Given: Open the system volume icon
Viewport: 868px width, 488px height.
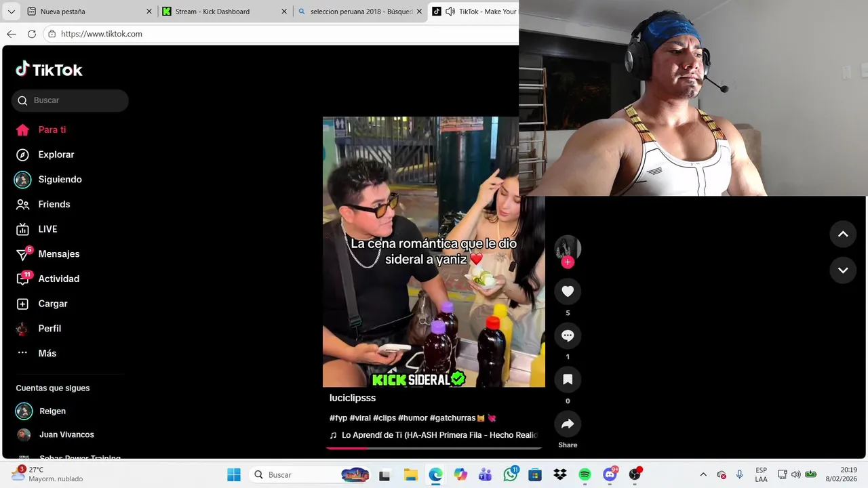Looking at the screenshot, I should point(796,474).
